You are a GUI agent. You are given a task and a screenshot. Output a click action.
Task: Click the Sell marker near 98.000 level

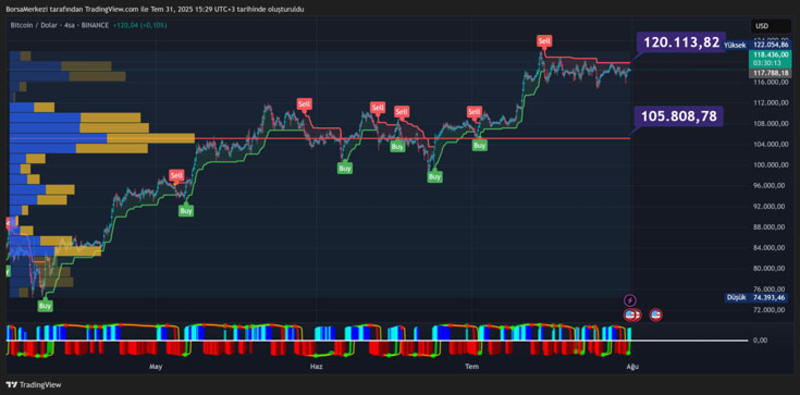[177, 175]
